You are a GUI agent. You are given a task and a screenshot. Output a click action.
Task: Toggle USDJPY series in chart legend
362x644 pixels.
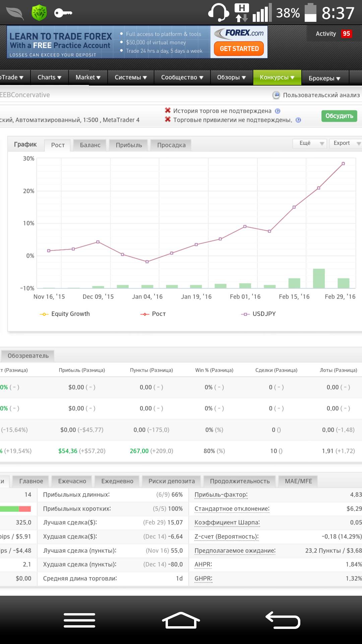pyautogui.click(x=258, y=314)
